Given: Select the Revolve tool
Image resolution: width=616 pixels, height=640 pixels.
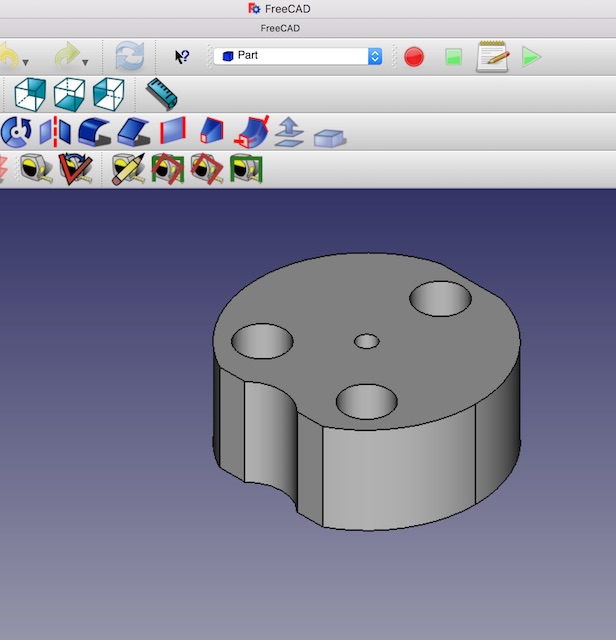Looking at the screenshot, I should point(16,132).
